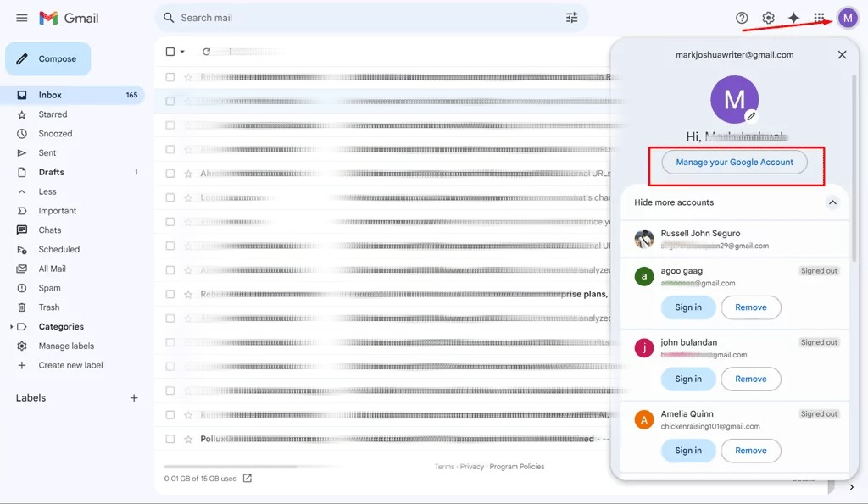
Task: Show search options filter icon
Action: pyautogui.click(x=572, y=18)
